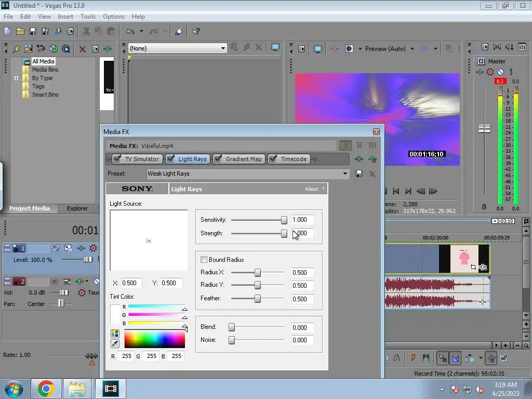Toggle the Light Rays effect checkbox
Screen dimensions: 532x399
pyautogui.click(x=170, y=159)
